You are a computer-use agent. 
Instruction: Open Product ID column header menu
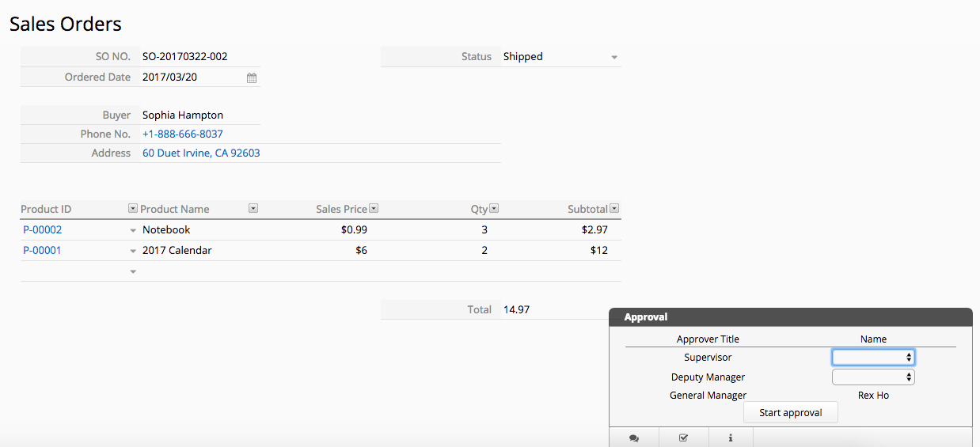[132, 209]
